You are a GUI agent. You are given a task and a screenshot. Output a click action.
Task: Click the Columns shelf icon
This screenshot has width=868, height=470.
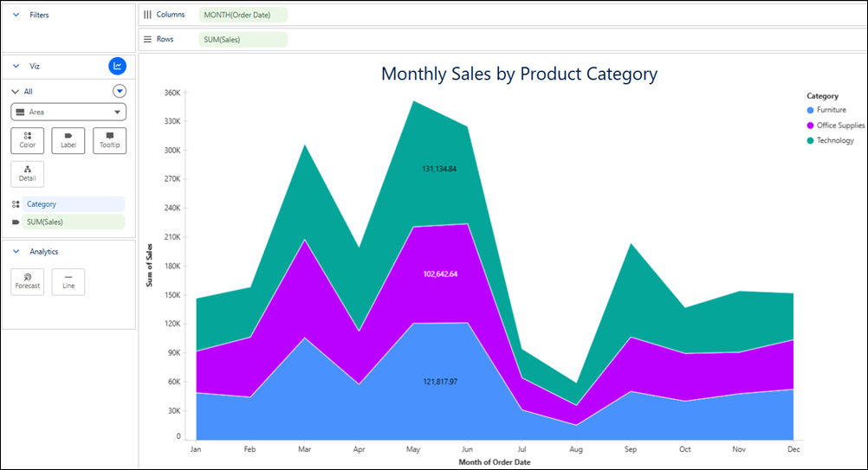pos(147,15)
